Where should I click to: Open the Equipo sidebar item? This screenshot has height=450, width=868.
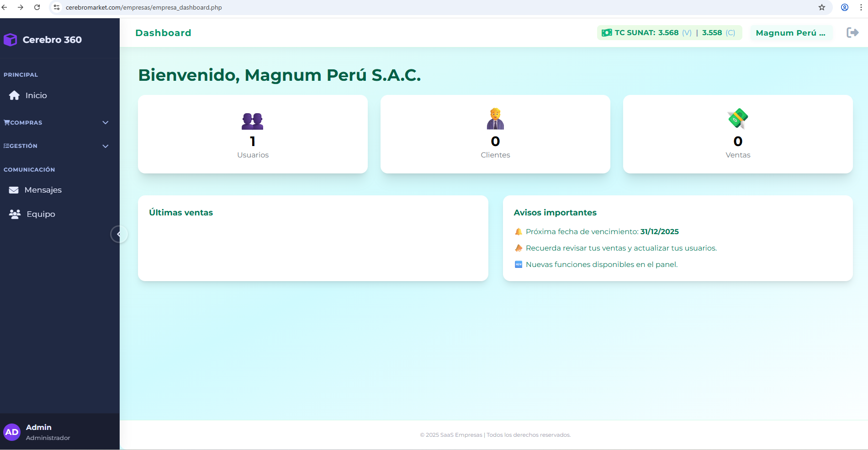pos(40,214)
